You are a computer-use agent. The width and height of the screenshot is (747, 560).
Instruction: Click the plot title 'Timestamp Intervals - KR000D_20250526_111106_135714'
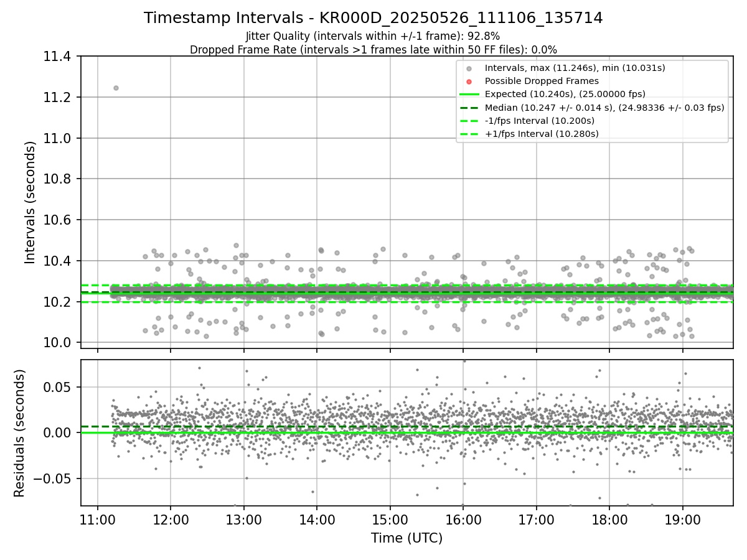click(x=374, y=18)
